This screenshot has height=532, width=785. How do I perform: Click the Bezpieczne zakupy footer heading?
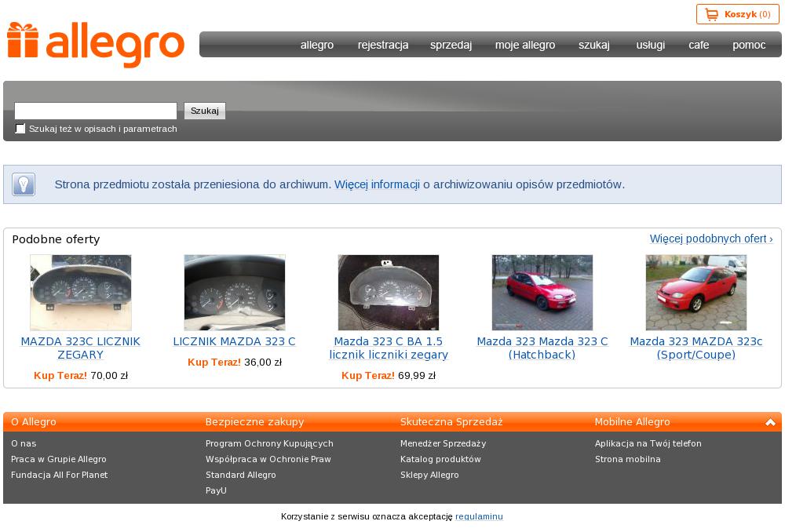254,422
